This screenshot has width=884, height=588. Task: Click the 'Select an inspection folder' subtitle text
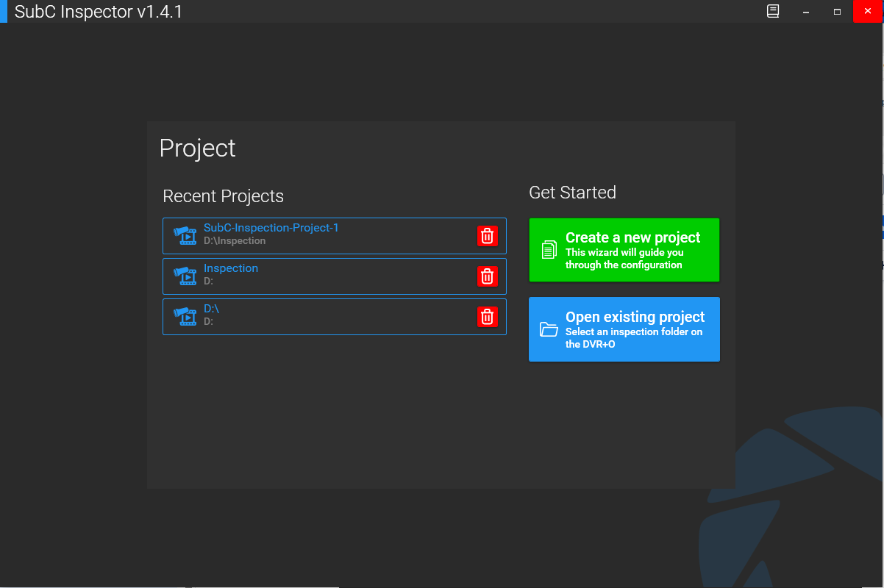coord(633,332)
